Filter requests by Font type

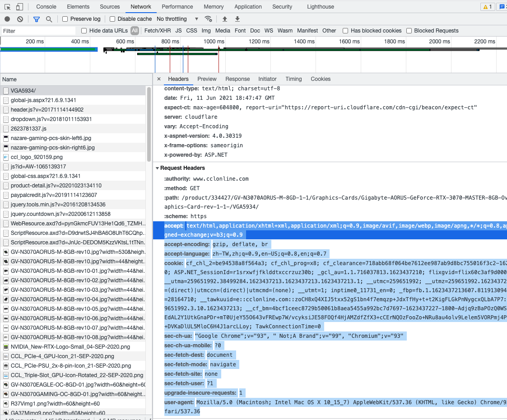pyautogui.click(x=240, y=31)
